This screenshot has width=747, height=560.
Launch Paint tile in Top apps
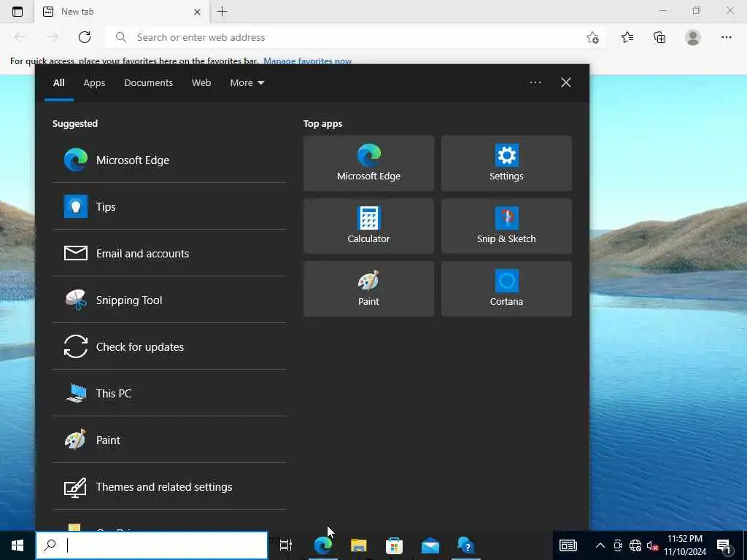368,289
